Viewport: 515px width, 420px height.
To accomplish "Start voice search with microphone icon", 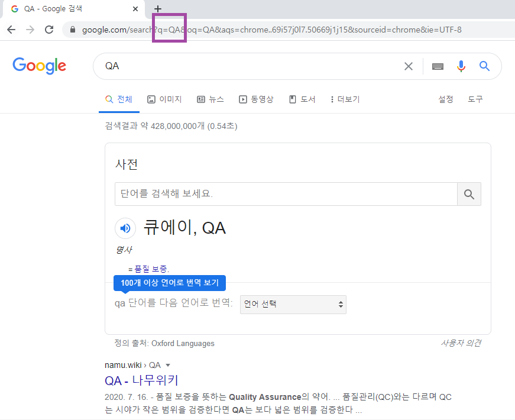I will point(461,66).
